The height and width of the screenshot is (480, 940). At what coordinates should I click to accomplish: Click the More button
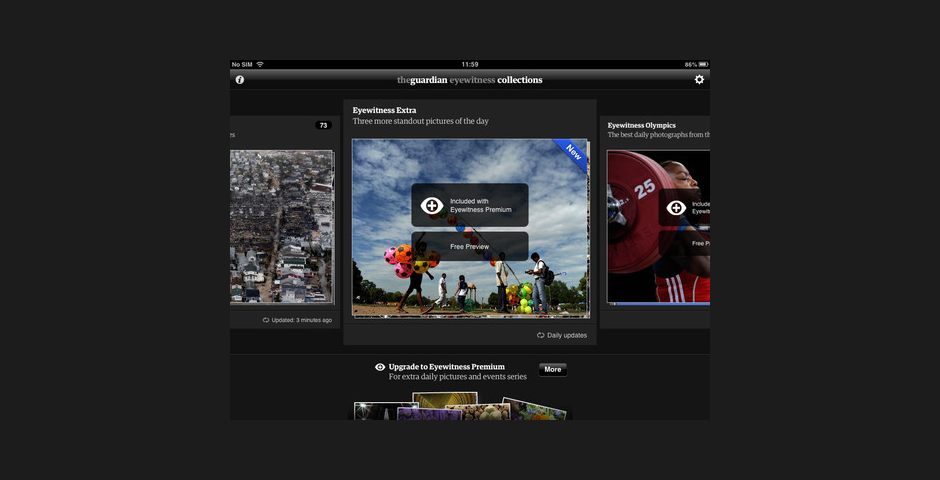pos(553,370)
